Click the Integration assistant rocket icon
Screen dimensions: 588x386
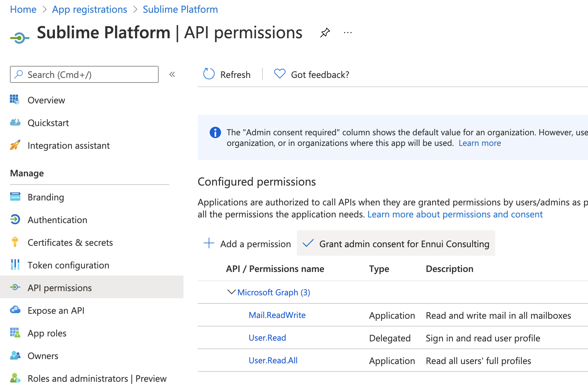[x=15, y=145]
